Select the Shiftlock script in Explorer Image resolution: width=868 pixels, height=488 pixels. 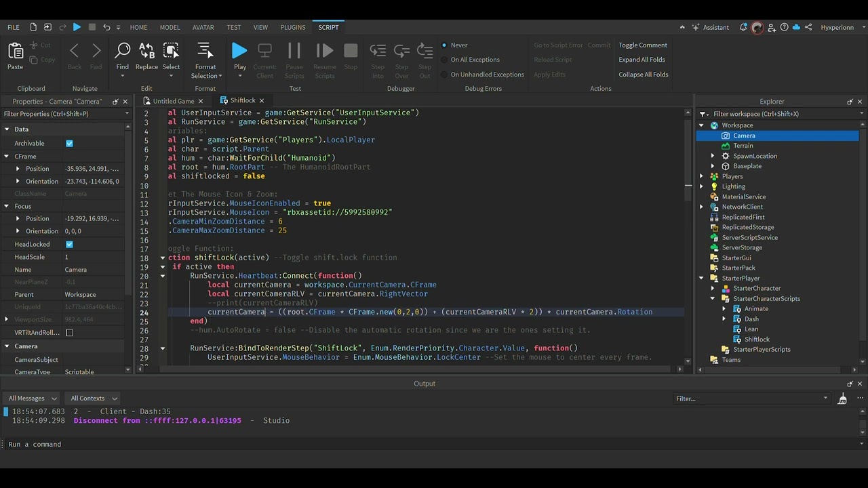(x=757, y=339)
